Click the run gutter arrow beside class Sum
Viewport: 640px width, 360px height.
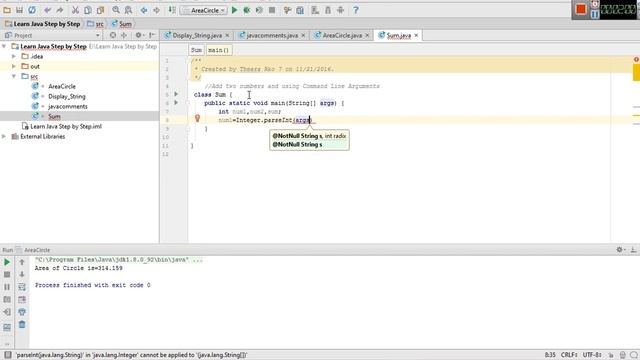(x=176, y=94)
